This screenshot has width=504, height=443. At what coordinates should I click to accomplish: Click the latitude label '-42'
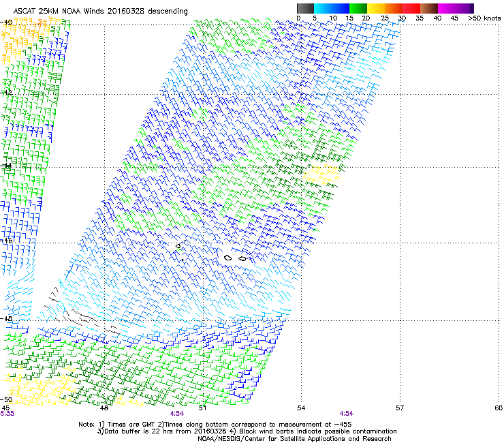click(x=6, y=92)
